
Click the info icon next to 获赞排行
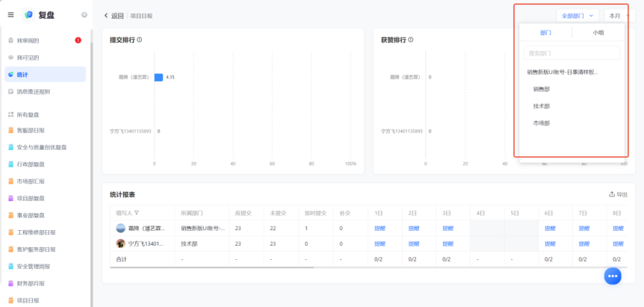click(411, 40)
